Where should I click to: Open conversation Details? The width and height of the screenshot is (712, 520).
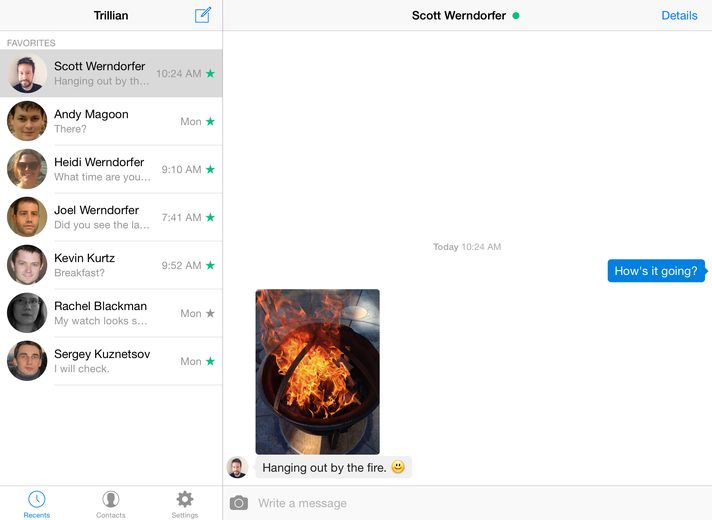click(x=679, y=15)
